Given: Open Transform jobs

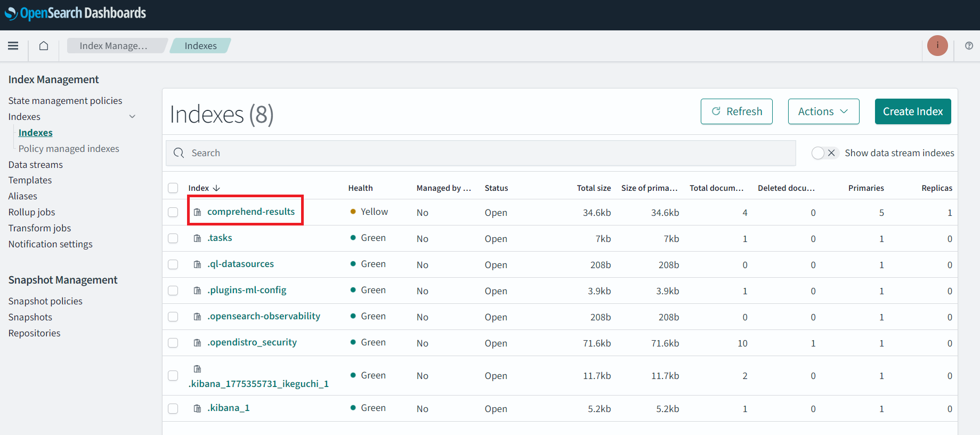Looking at the screenshot, I should coord(39,228).
